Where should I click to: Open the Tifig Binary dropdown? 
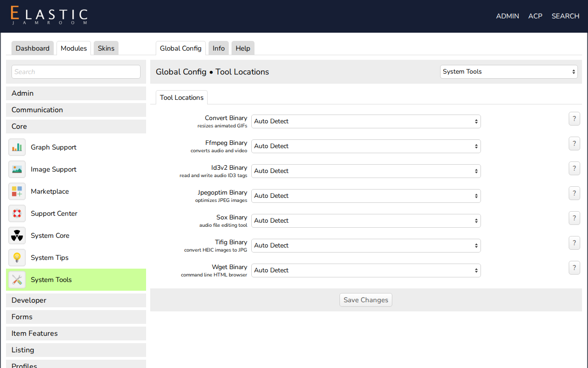click(366, 246)
